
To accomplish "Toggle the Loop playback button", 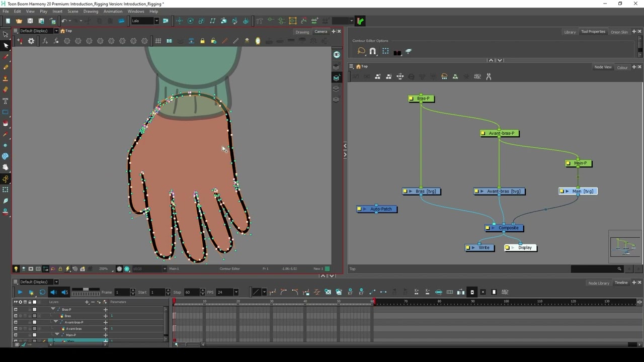I will [42, 292].
